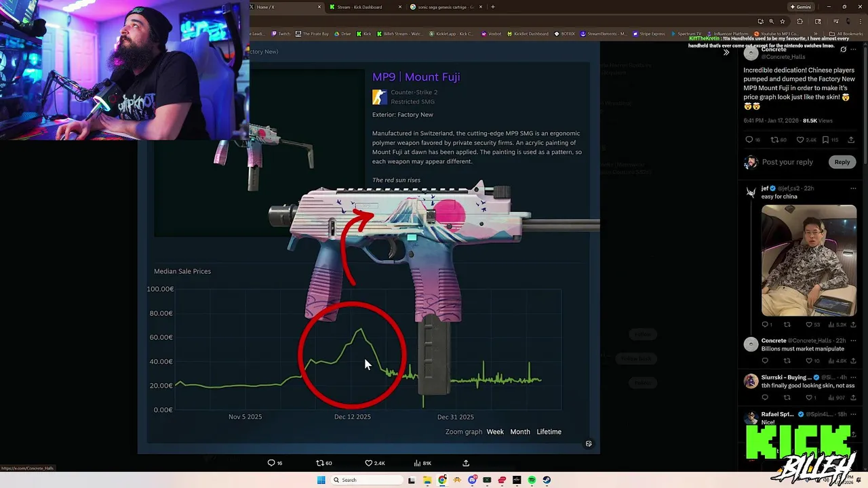The image size is (868, 488).
Task: Close the Home / X tab
Action: [x=319, y=7]
